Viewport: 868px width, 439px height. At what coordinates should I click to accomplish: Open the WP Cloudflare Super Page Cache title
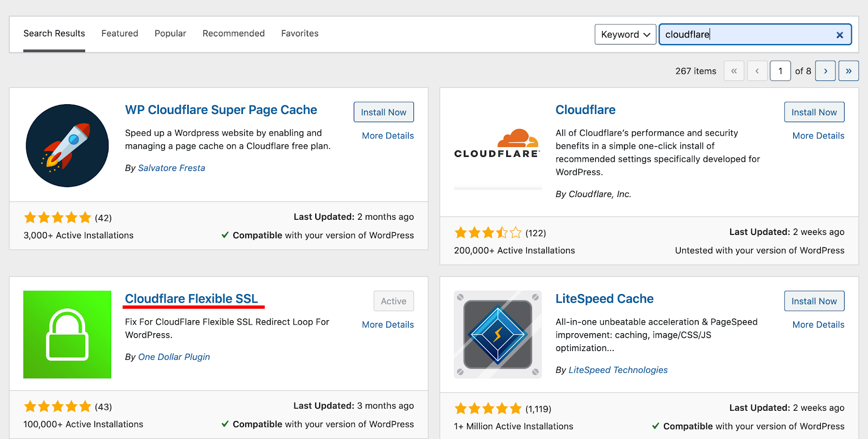tap(221, 110)
